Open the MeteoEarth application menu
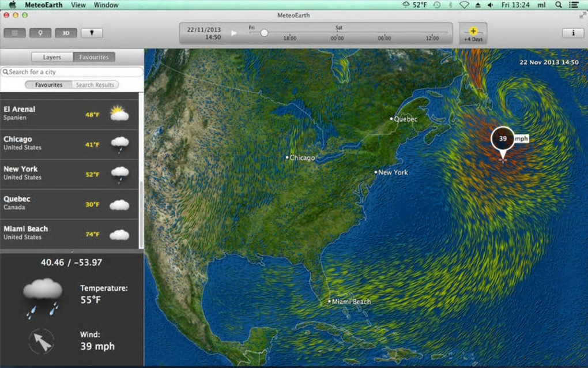This screenshot has height=368, width=588. [x=43, y=5]
